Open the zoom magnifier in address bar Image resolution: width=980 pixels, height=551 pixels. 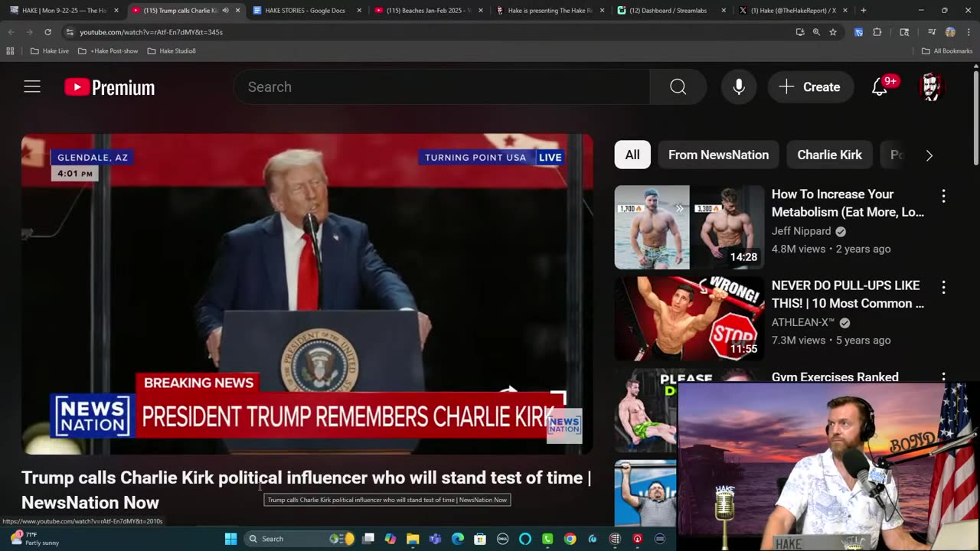pyautogui.click(x=816, y=32)
